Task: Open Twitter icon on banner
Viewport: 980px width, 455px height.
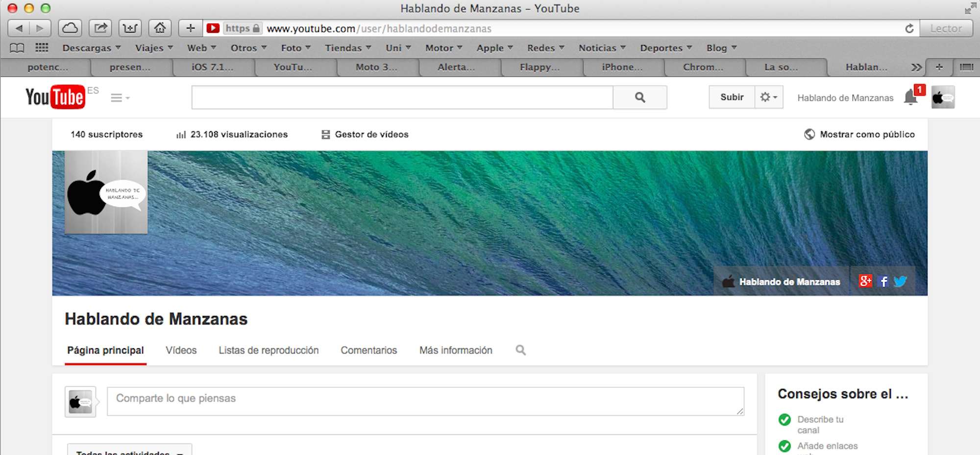Action: [x=900, y=281]
